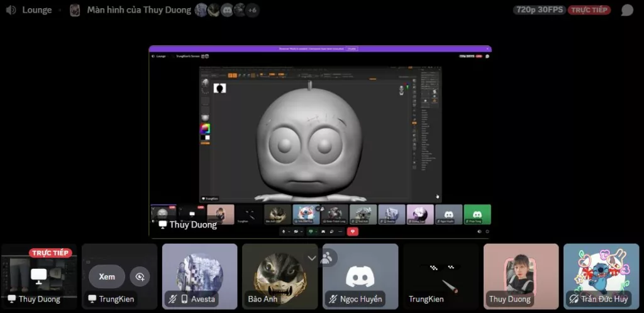Click the red TRỰC TIẾP badge at top right
The image size is (644, 313).
(x=589, y=10)
